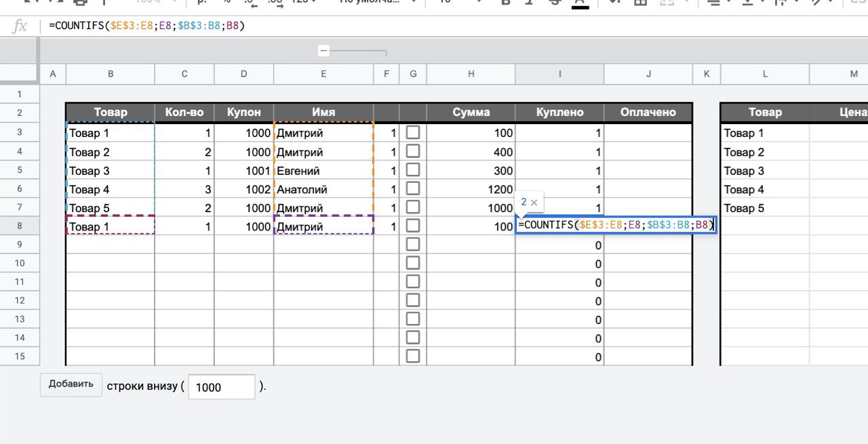Select coupon cell 1001
The width and height of the screenshot is (868, 444).
[x=244, y=171]
